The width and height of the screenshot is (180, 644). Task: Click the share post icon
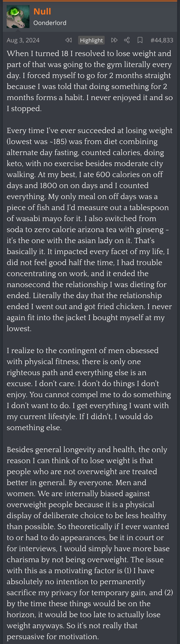click(127, 40)
